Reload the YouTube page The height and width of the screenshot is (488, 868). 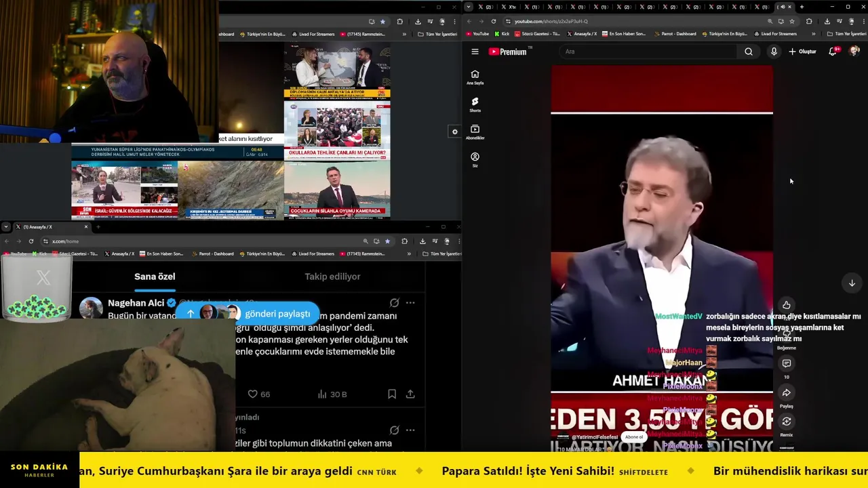point(494,21)
